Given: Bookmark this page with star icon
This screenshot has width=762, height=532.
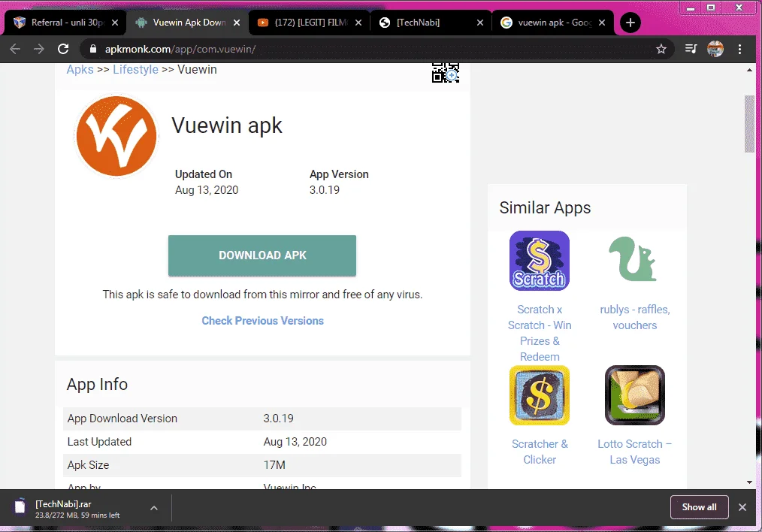Looking at the screenshot, I should (661, 49).
